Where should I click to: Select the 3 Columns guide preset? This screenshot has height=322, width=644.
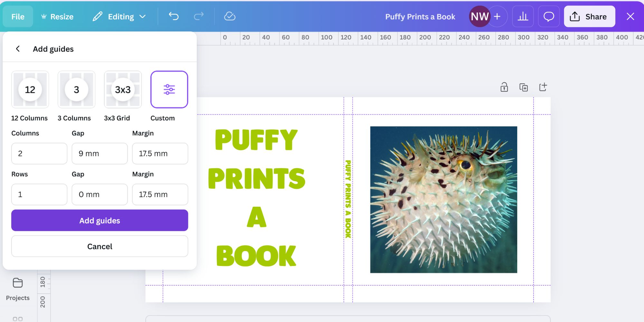pyautogui.click(x=76, y=90)
